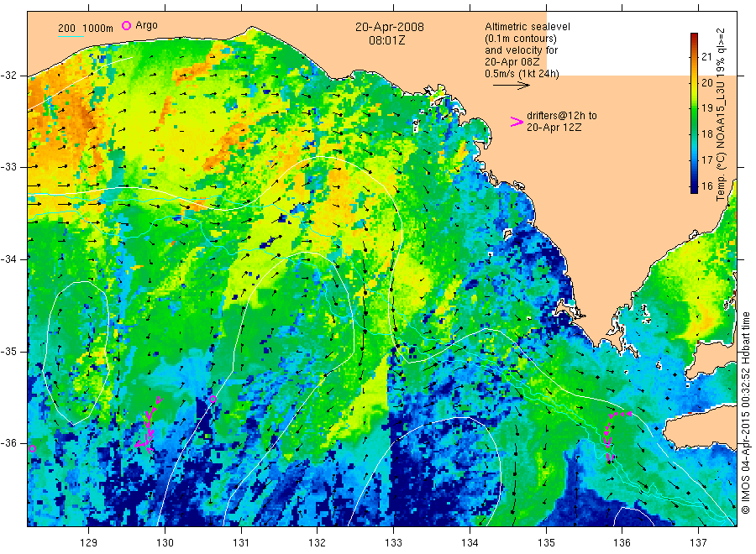Click the longitude axis label '130'

click(165, 542)
